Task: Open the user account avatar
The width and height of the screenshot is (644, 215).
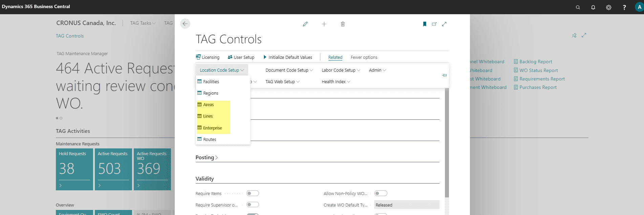Action: coord(639,7)
